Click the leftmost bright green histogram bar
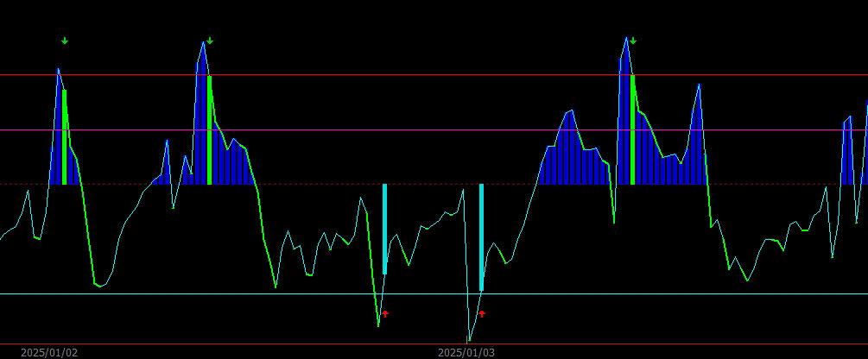Screen dimensions: 868x359 65,136
